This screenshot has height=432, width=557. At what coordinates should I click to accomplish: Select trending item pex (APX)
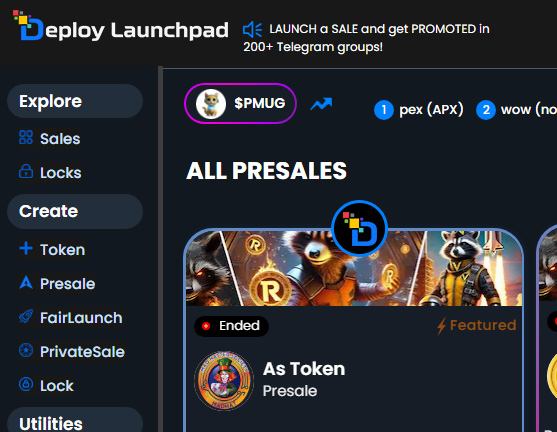pyautogui.click(x=419, y=110)
